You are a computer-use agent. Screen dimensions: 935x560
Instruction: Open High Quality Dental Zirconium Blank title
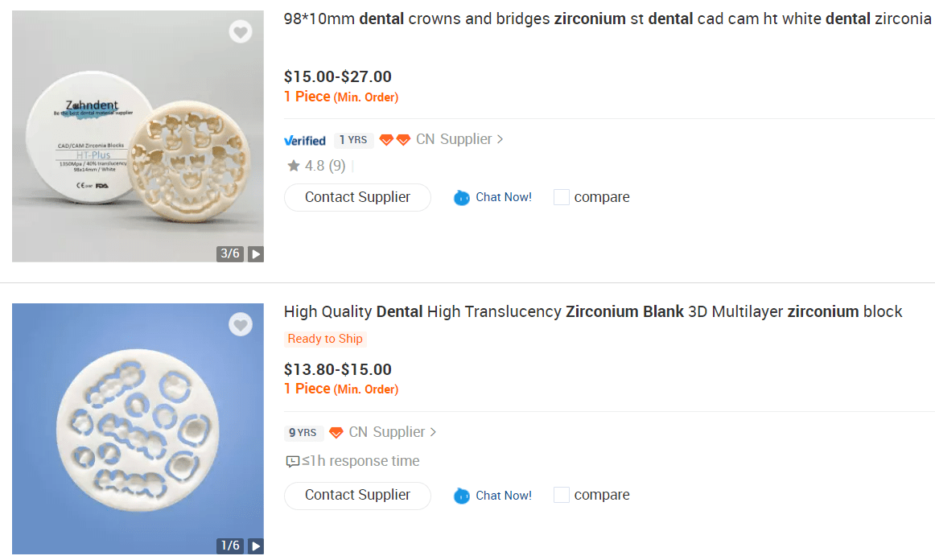pyautogui.click(x=593, y=311)
